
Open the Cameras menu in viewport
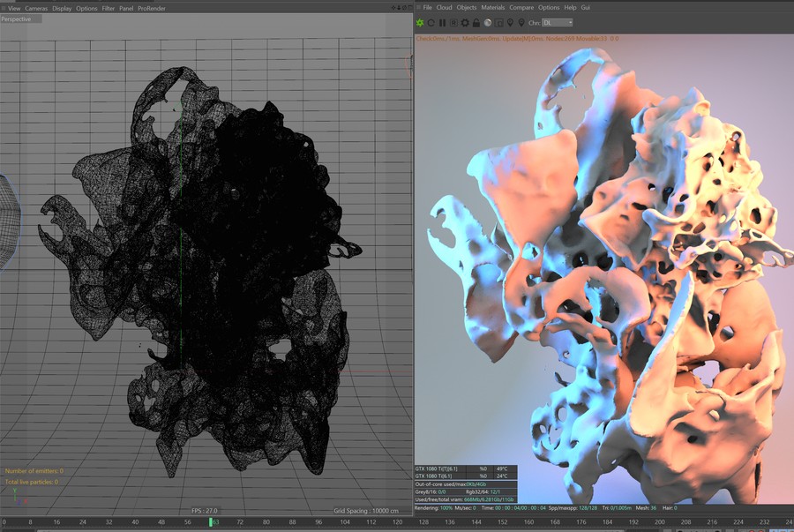[36, 9]
